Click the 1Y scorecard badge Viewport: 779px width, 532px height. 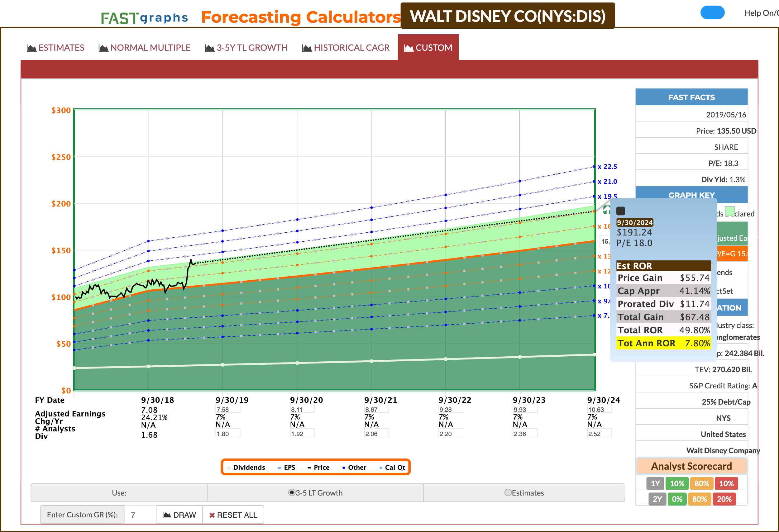(x=655, y=483)
